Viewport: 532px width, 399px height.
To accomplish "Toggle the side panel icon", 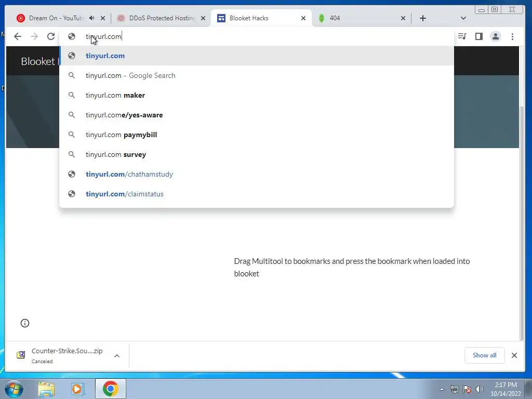I will pos(478,36).
